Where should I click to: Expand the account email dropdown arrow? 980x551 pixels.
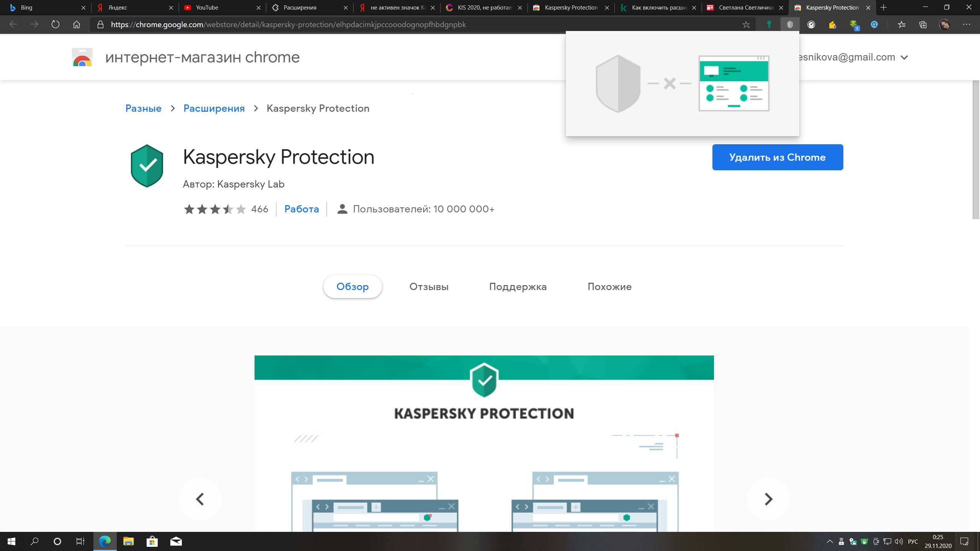[x=904, y=58]
